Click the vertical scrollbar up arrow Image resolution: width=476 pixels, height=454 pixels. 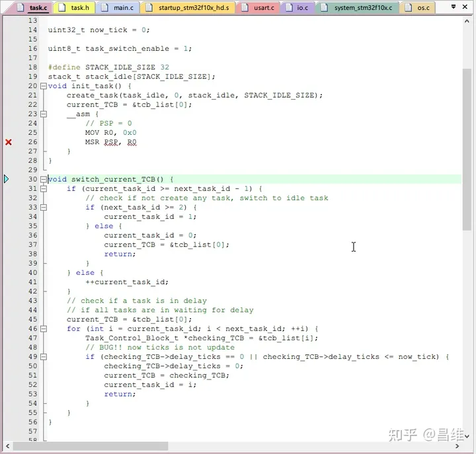[x=467, y=21]
